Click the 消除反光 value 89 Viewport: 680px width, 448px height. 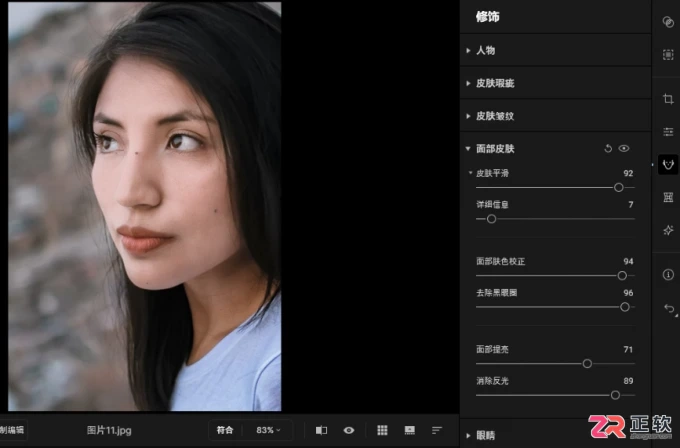(628, 381)
